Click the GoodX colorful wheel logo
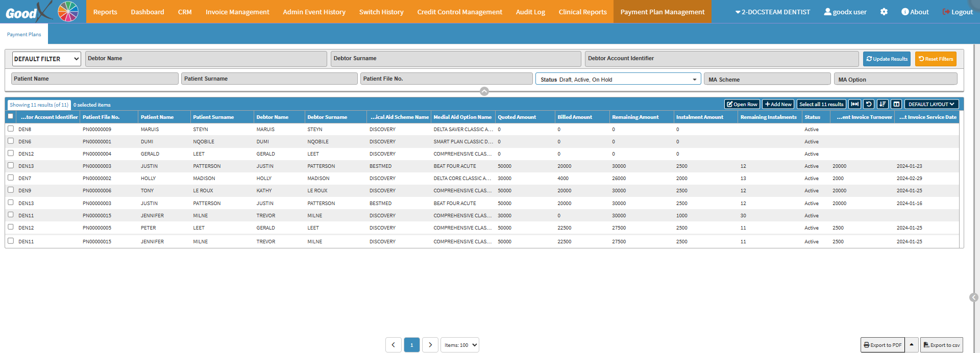The image size is (980, 353). (68, 11)
